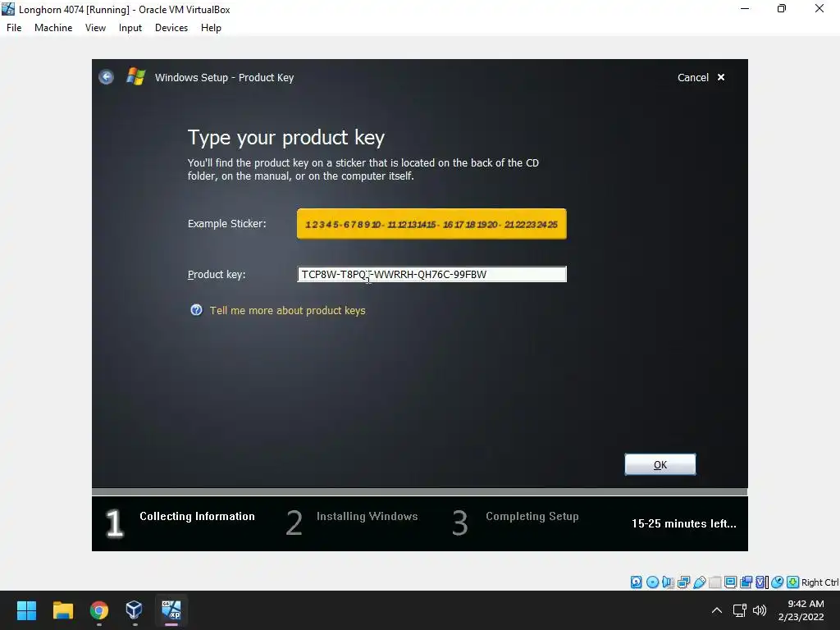Click the recording status icon
The width and height of the screenshot is (840, 630).
(x=745, y=582)
